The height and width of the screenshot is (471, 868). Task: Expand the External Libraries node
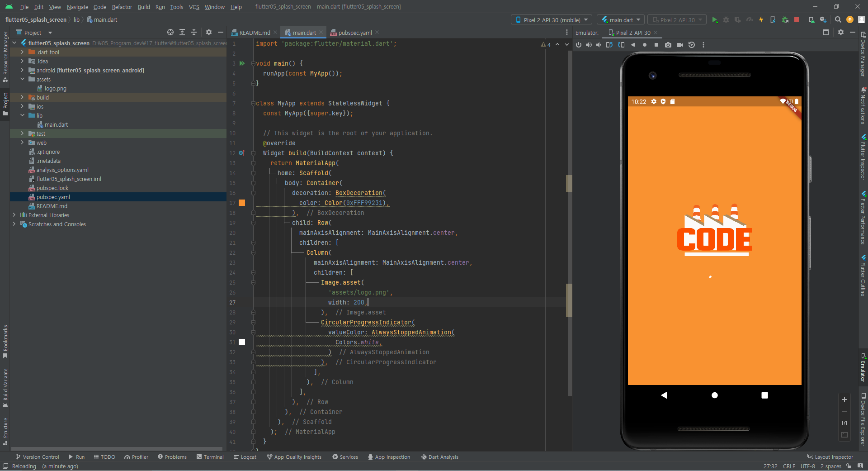[14, 215]
